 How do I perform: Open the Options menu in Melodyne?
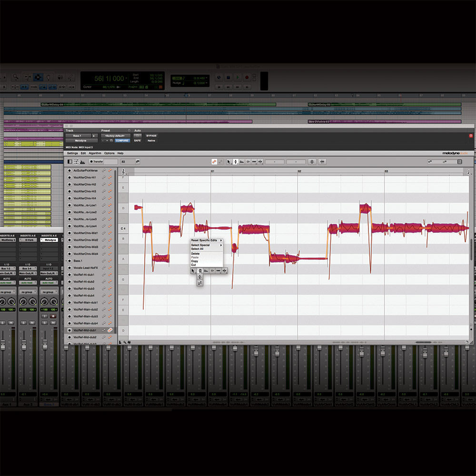pos(109,153)
